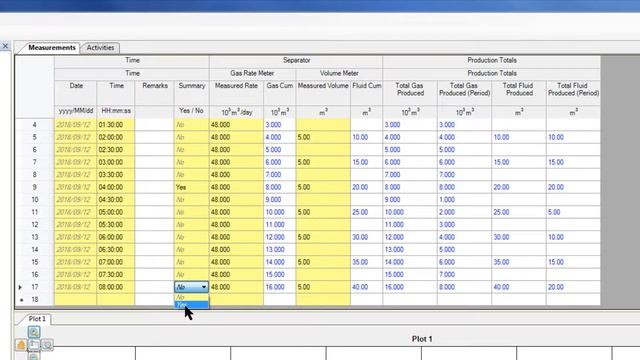Click the Measured Rate column header
Screen dimensions: 640x360
(x=236, y=93)
